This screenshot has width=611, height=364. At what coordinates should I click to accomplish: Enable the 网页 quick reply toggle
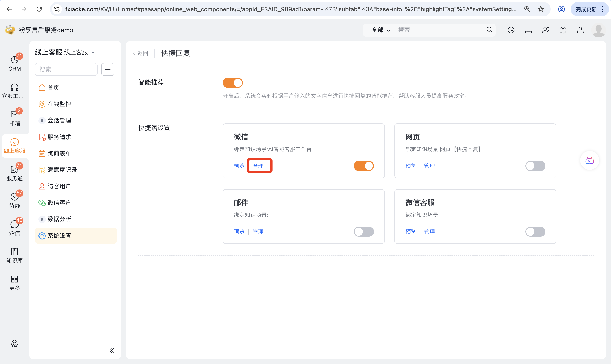click(x=535, y=166)
